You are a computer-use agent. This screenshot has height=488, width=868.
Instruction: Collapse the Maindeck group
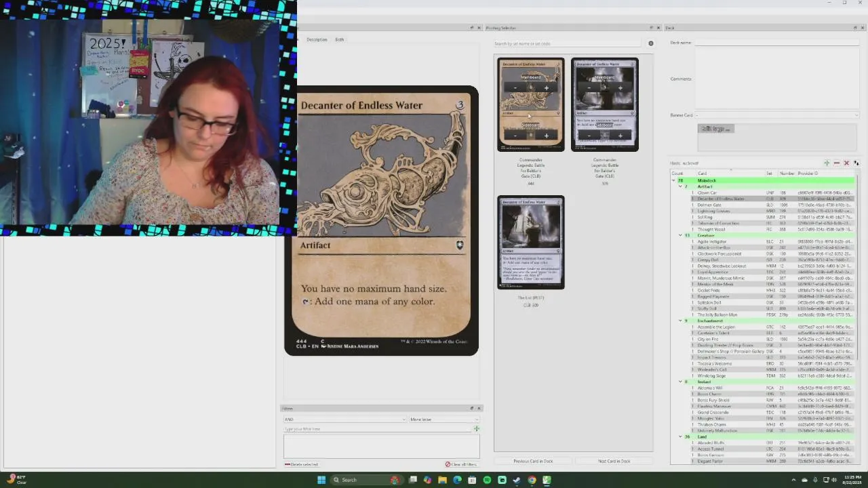click(x=674, y=180)
